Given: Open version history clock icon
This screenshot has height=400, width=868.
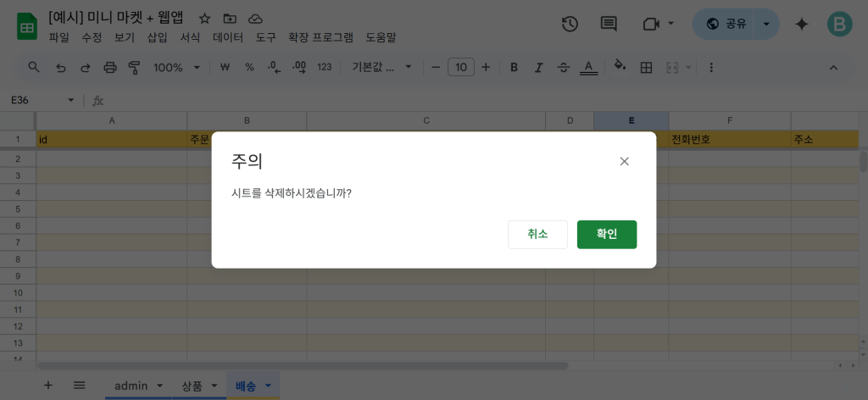Looking at the screenshot, I should (570, 24).
